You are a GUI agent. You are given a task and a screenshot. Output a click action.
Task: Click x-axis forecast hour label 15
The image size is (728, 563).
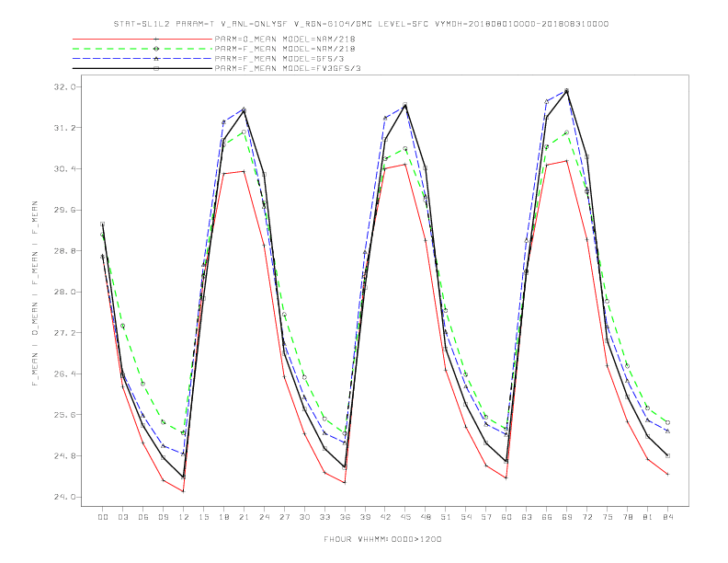pyautogui.click(x=203, y=517)
